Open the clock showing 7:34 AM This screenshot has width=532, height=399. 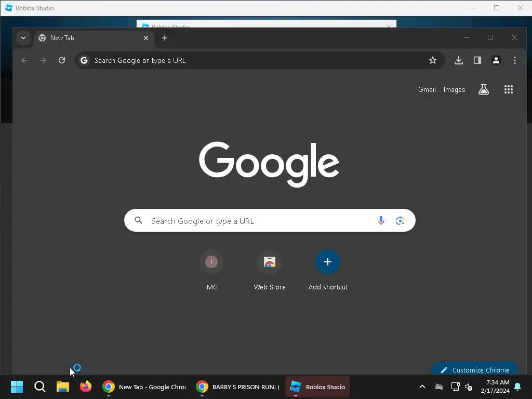[495, 387]
